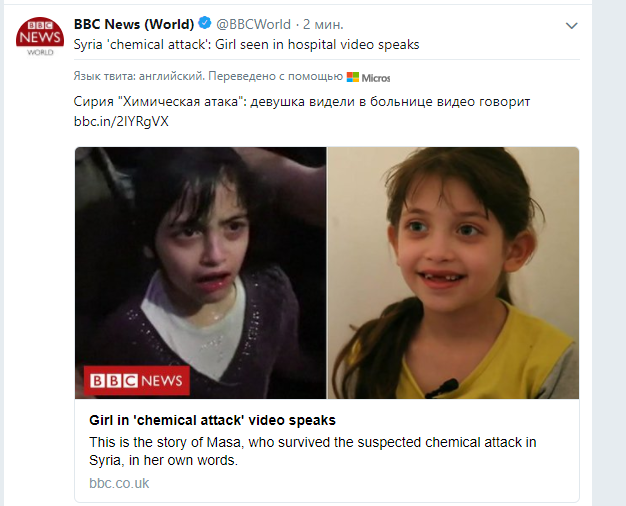Open the tweet options chevron menu
626x506 pixels.
click(x=572, y=26)
